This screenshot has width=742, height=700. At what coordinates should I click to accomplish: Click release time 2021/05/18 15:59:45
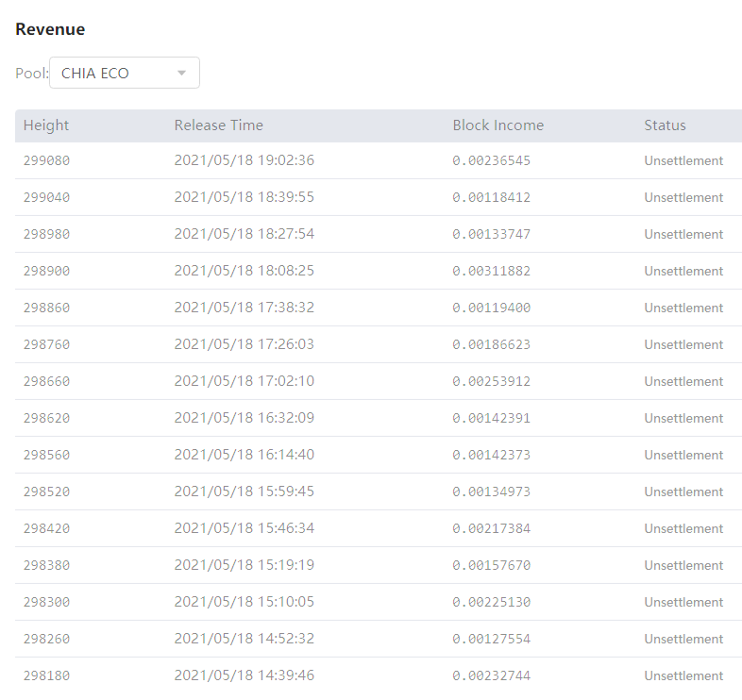point(245,492)
